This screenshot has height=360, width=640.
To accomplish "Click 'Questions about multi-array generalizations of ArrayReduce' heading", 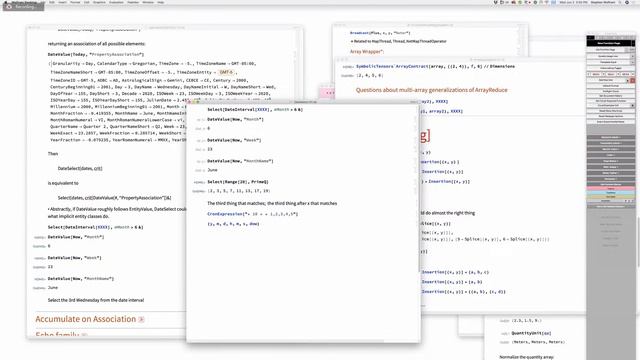I will point(431,90).
